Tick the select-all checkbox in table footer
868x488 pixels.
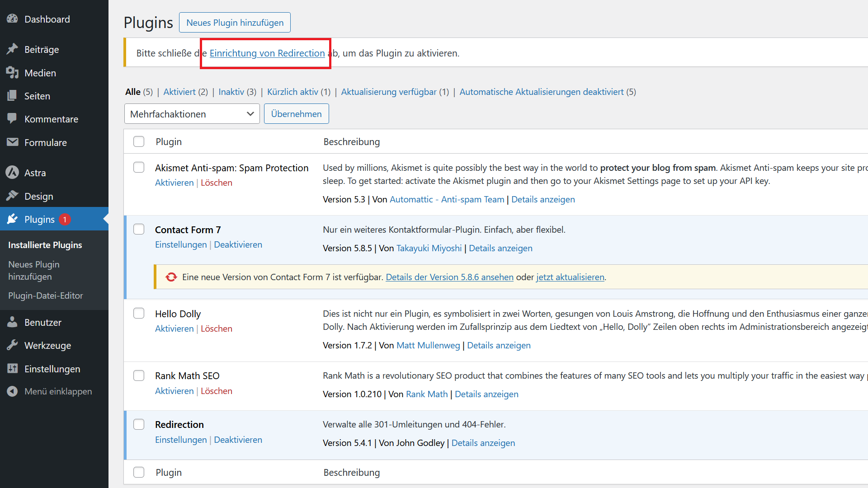pyautogui.click(x=139, y=472)
